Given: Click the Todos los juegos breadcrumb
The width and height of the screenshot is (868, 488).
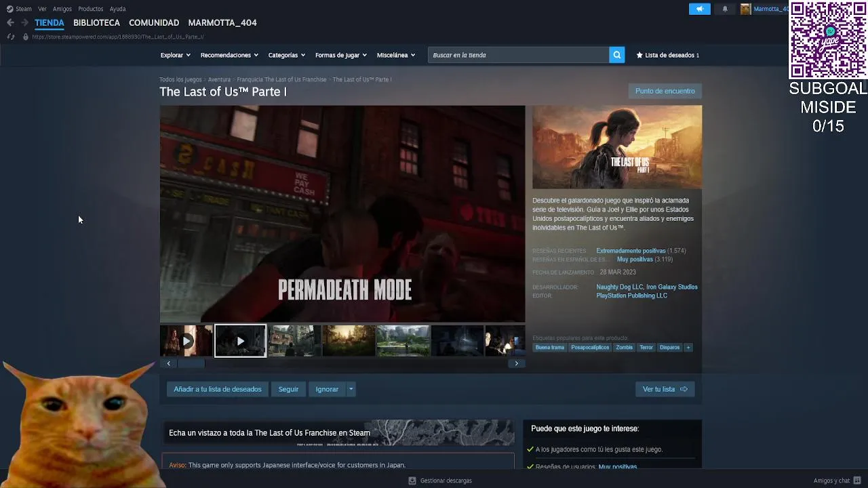Looking at the screenshot, I should pos(180,79).
